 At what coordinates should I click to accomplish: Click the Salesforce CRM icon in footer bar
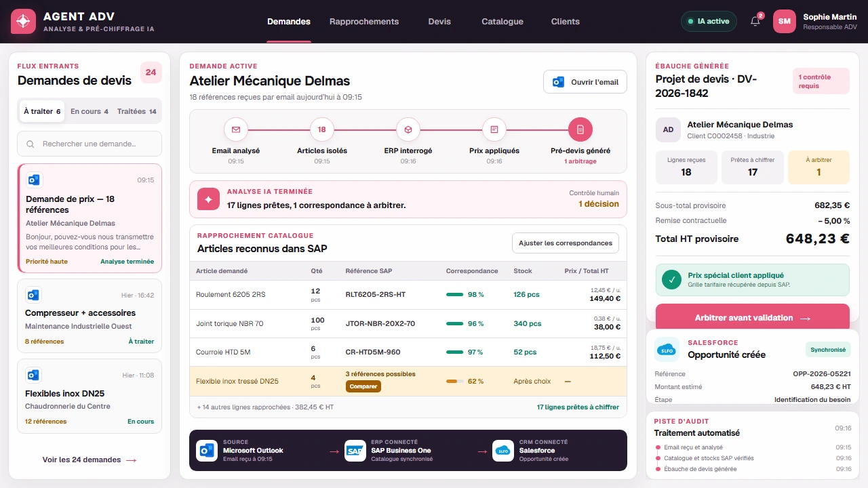click(503, 451)
